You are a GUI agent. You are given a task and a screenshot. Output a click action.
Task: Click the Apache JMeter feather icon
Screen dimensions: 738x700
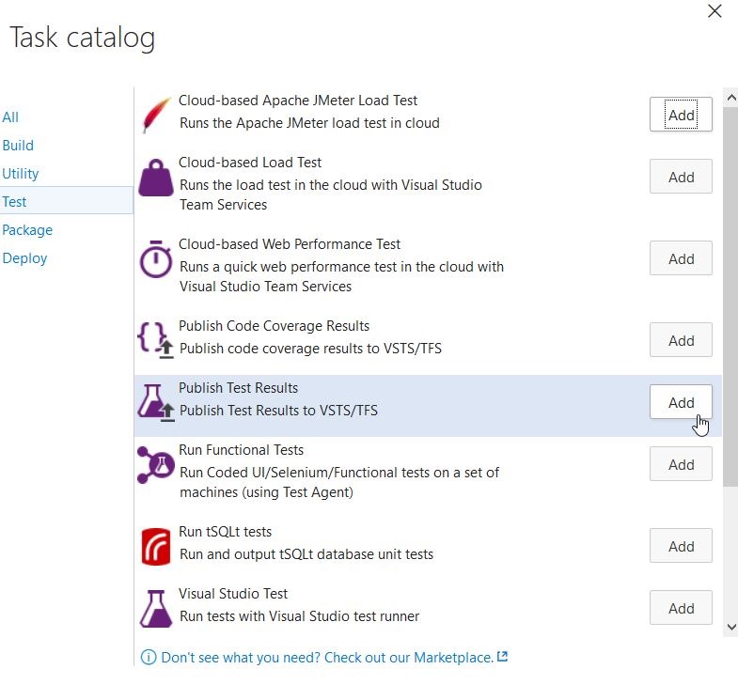(x=156, y=115)
